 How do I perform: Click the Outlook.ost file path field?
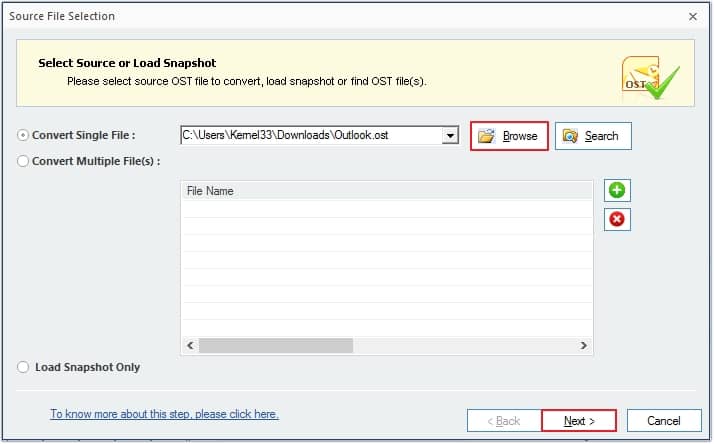(x=311, y=135)
